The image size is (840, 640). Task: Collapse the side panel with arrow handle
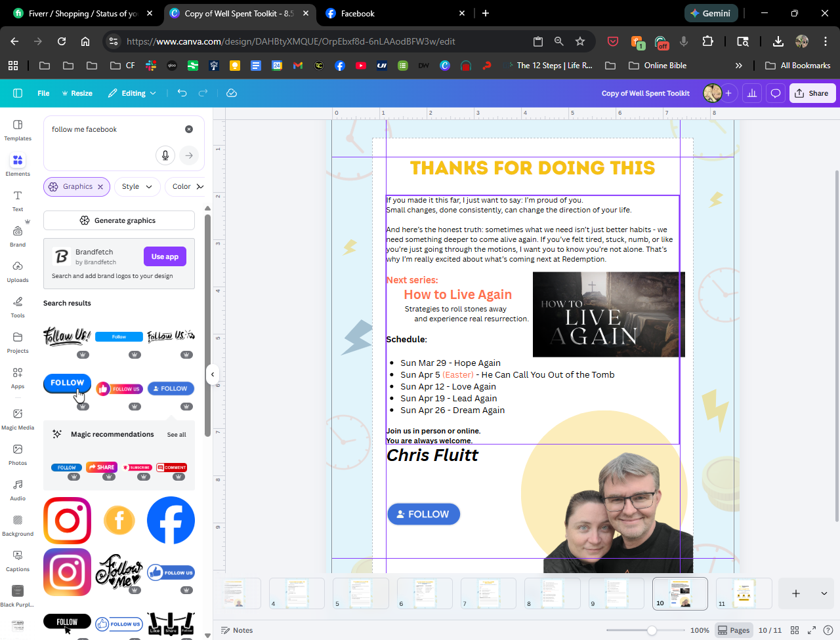pyautogui.click(x=213, y=374)
